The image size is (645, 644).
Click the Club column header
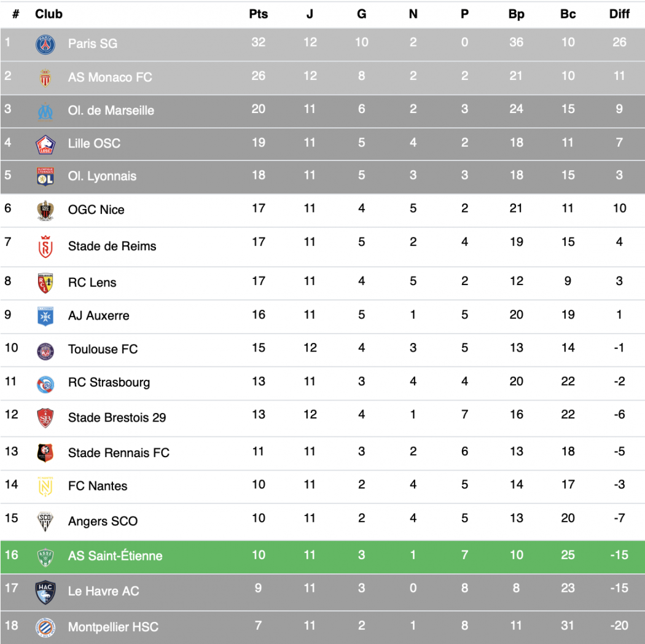click(49, 14)
